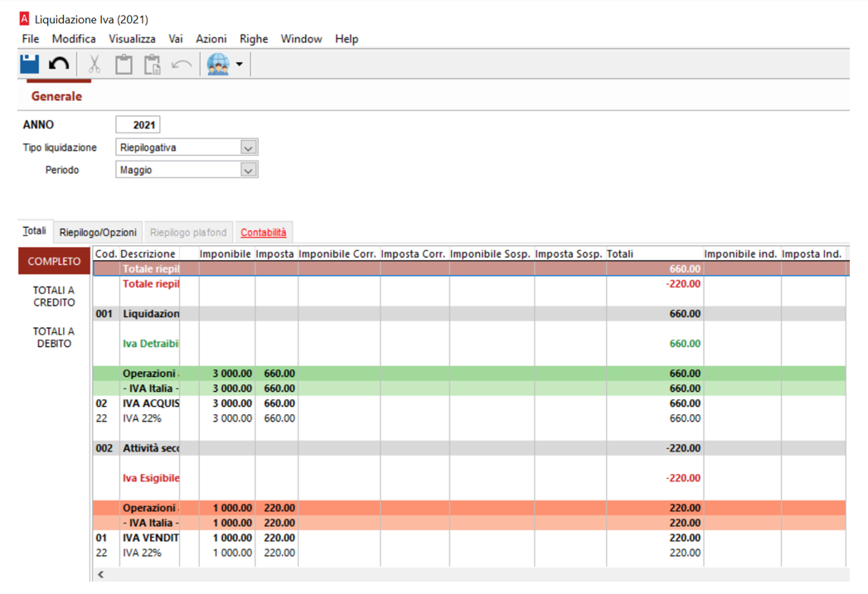Open the Modifica menu
868x594 pixels.
pyautogui.click(x=74, y=39)
